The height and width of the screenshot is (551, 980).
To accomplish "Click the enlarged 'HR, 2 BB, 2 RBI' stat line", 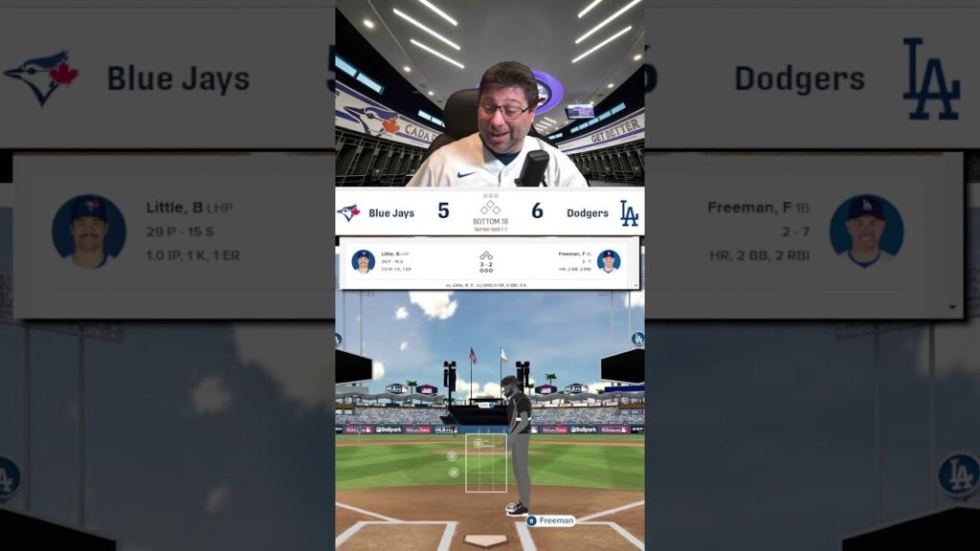I will click(759, 255).
